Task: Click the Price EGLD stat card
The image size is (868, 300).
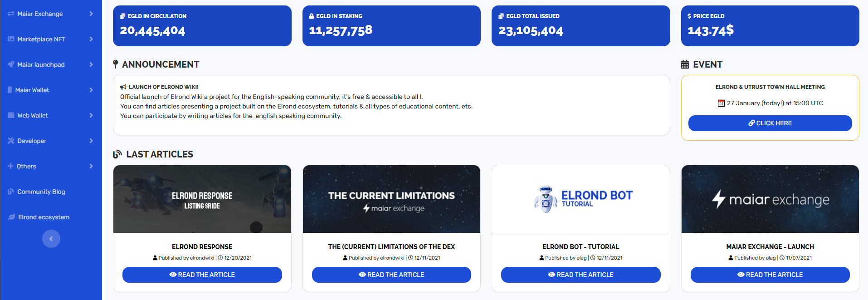Action: (770, 26)
